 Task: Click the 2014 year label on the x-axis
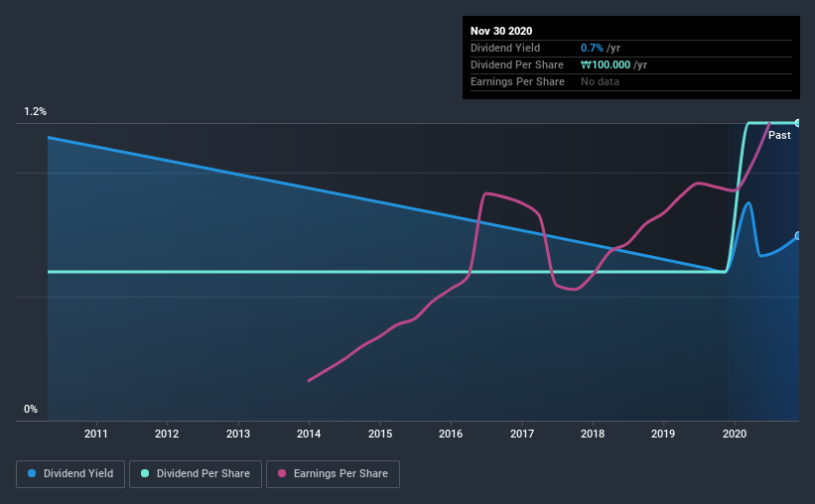309,434
